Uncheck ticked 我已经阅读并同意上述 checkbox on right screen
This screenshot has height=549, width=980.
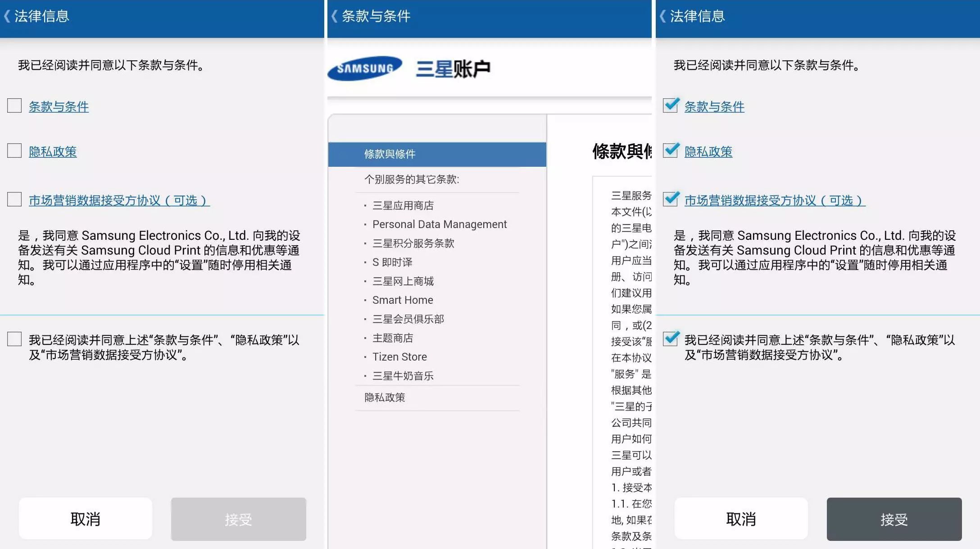point(671,339)
